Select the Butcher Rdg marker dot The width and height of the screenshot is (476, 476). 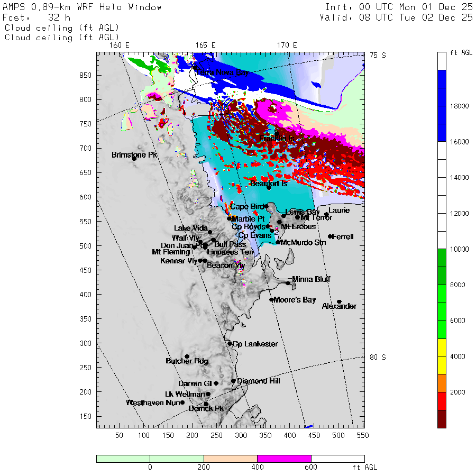(187, 356)
